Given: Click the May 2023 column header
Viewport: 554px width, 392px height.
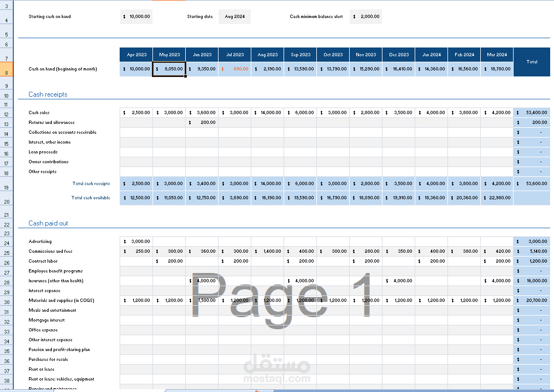Looking at the screenshot, I should pos(169,55).
